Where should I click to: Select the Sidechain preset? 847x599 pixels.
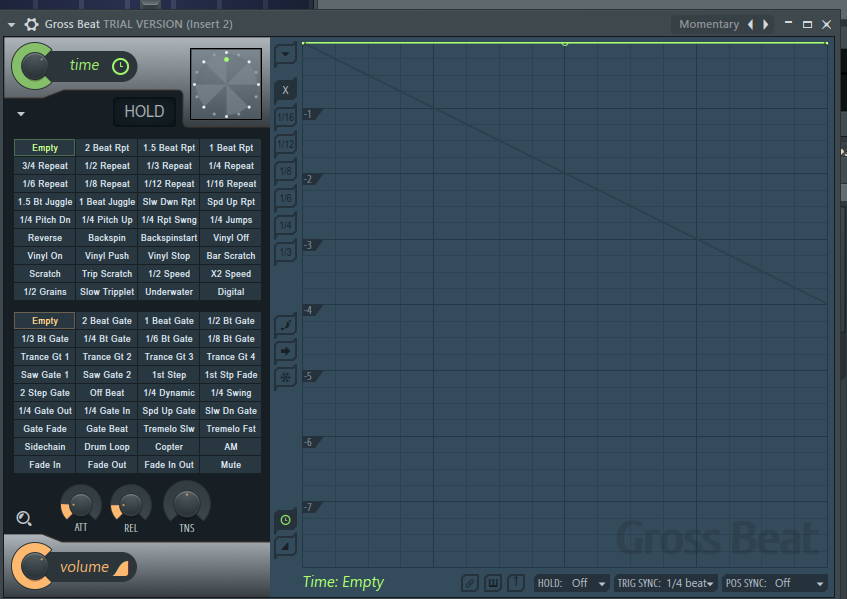45,447
